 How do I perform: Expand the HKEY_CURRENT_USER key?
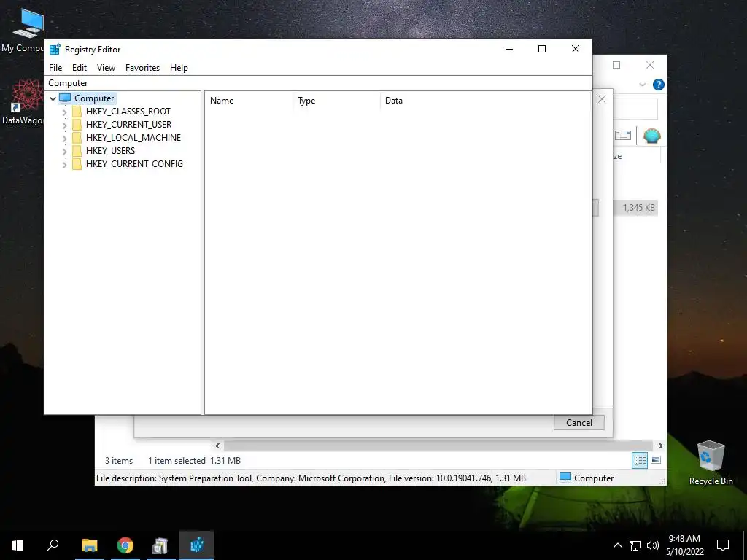[64, 125]
